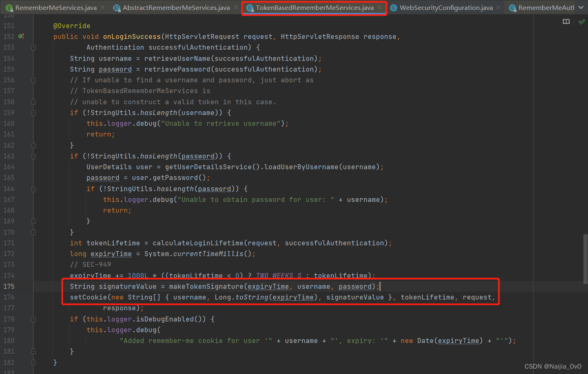Image resolution: width=588 pixels, height=374 pixels.
Task: Click user.getPassword() on line 165
Action: [x=169, y=177]
